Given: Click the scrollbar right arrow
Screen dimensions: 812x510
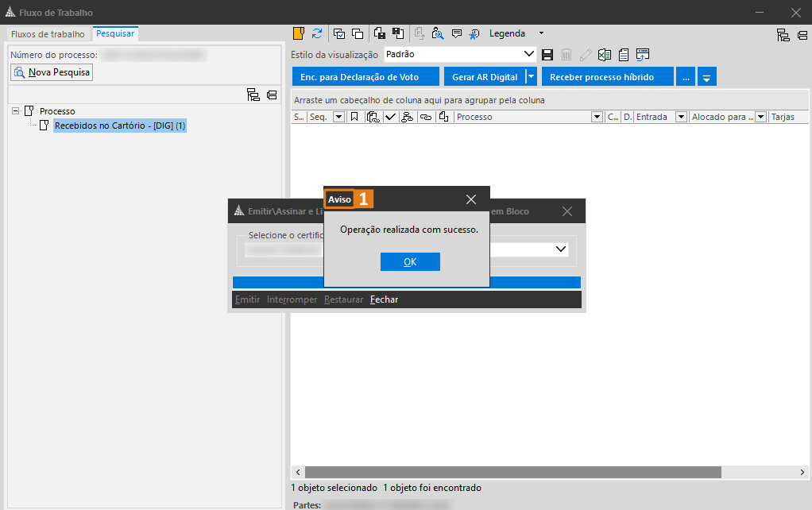Looking at the screenshot, I should pos(802,472).
